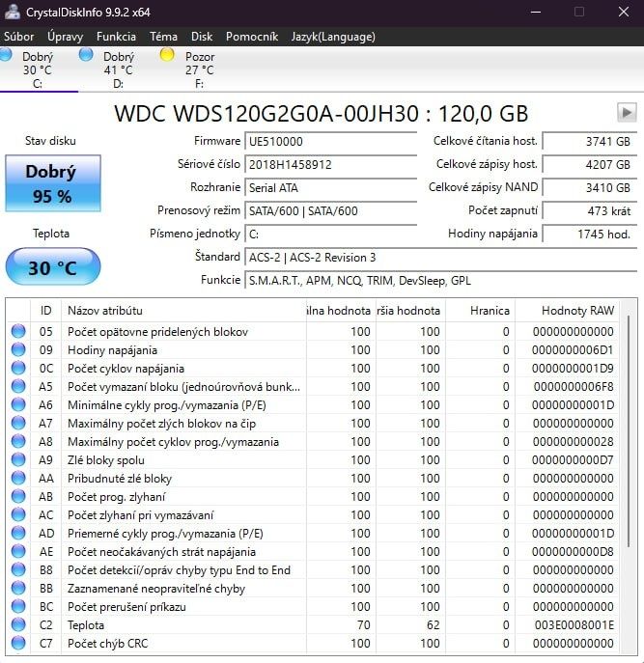Switch to the F: disk with Pozor status
This screenshot has height=663, width=644.
click(199, 69)
